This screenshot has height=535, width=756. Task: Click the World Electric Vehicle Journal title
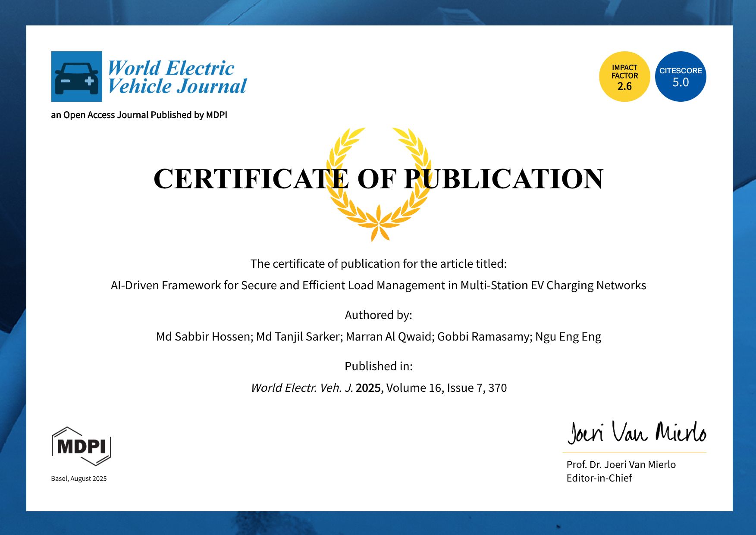coord(177,77)
